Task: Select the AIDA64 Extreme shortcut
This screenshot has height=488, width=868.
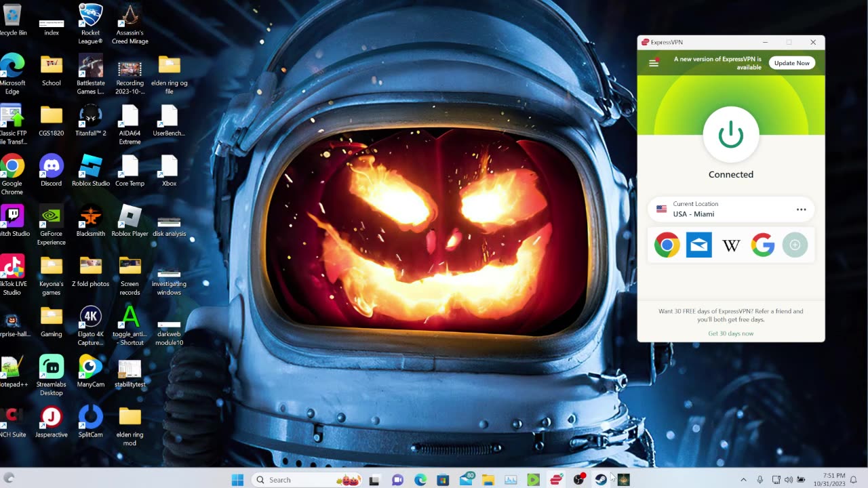Action: click(130, 125)
